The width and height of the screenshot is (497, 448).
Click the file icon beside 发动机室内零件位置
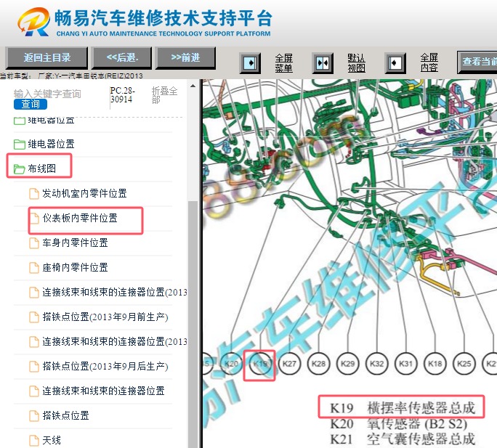pyautogui.click(x=34, y=194)
